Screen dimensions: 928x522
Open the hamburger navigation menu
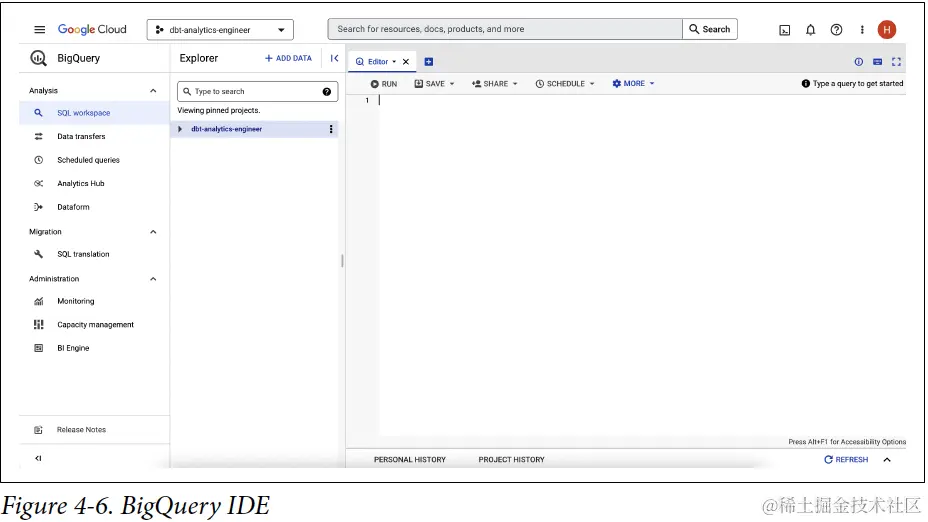coord(40,30)
